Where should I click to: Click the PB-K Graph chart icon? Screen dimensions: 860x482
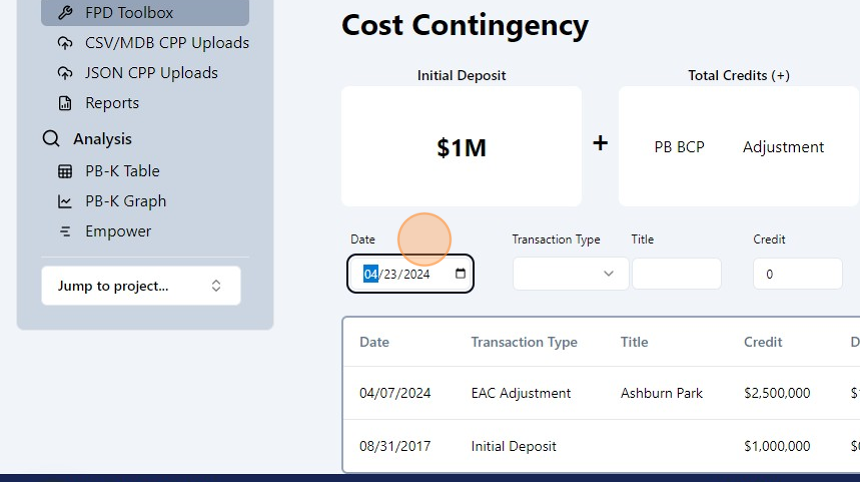pyautogui.click(x=65, y=201)
